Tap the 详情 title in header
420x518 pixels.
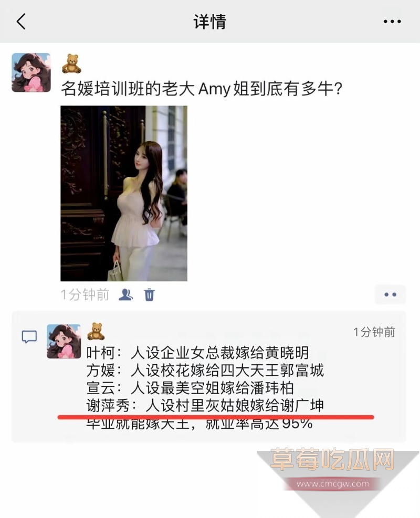210,22
